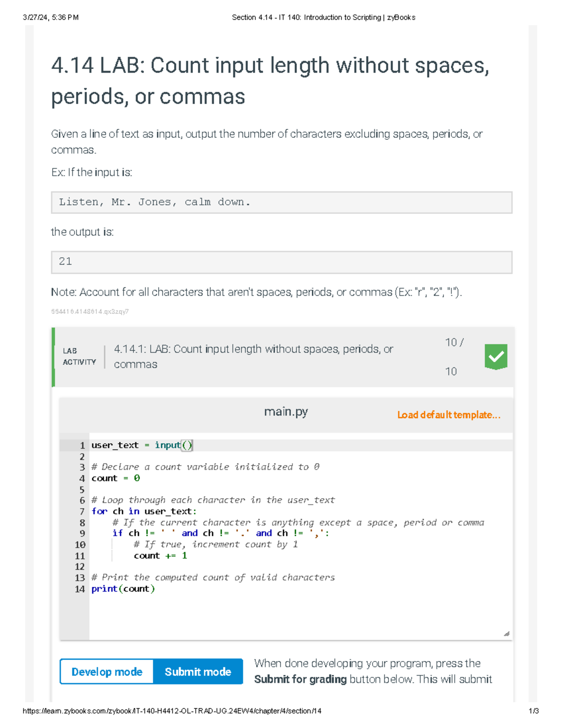Place cursor on line 1 input() code
Screen dimensions: 563x728
142,445
